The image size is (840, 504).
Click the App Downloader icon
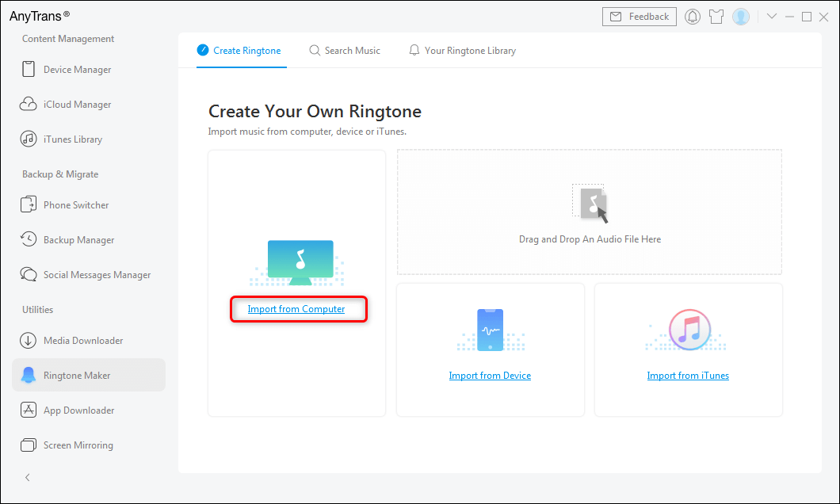pyautogui.click(x=29, y=410)
